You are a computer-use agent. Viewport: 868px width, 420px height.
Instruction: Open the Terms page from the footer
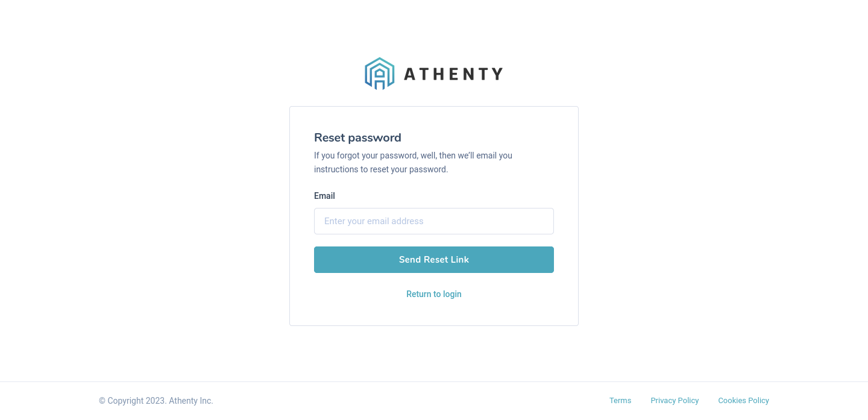pos(620,400)
